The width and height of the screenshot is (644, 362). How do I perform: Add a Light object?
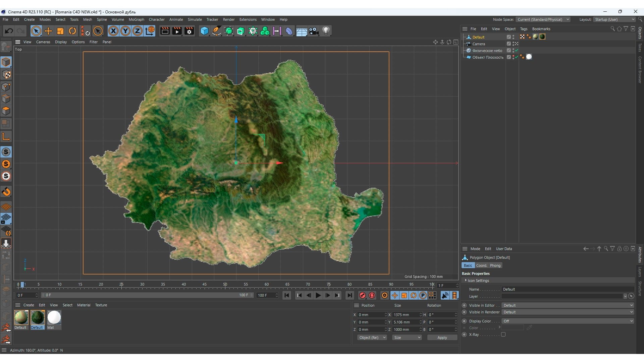pyautogui.click(x=326, y=31)
